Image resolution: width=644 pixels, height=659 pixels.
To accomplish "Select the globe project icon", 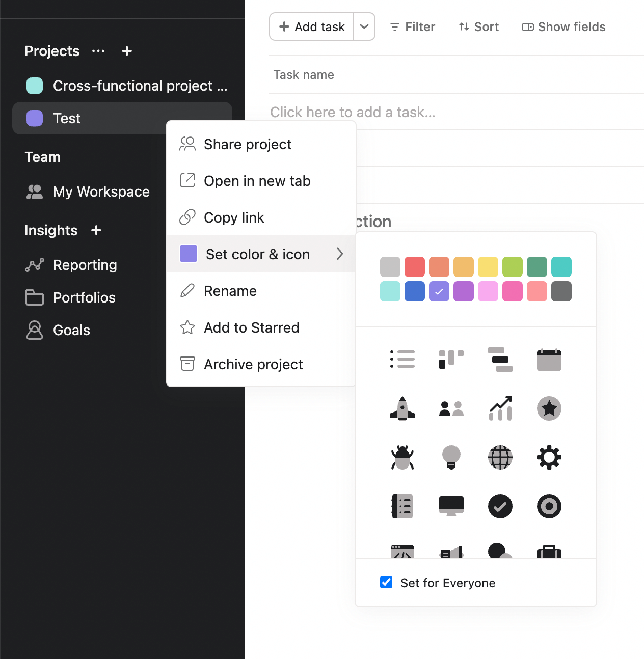I will coord(500,457).
